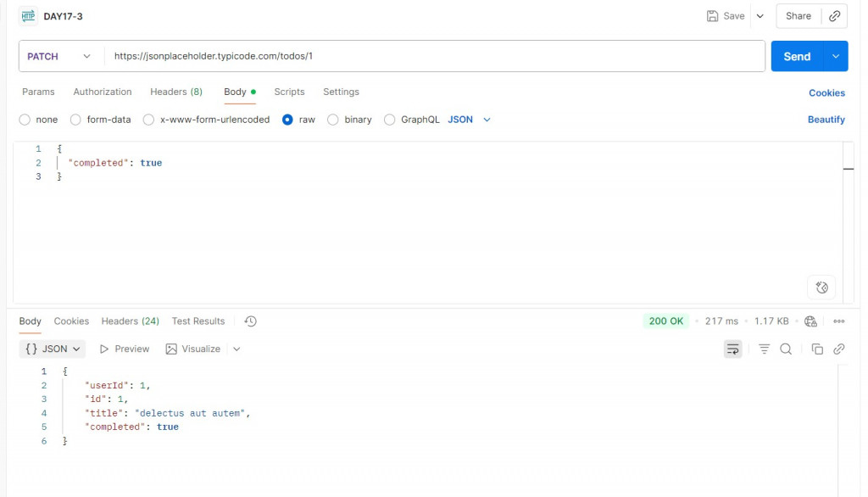Click the "title": "delectus aut autem" line
The width and height of the screenshot is (868, 497).
pyautogui.click(x=167, y=413)
